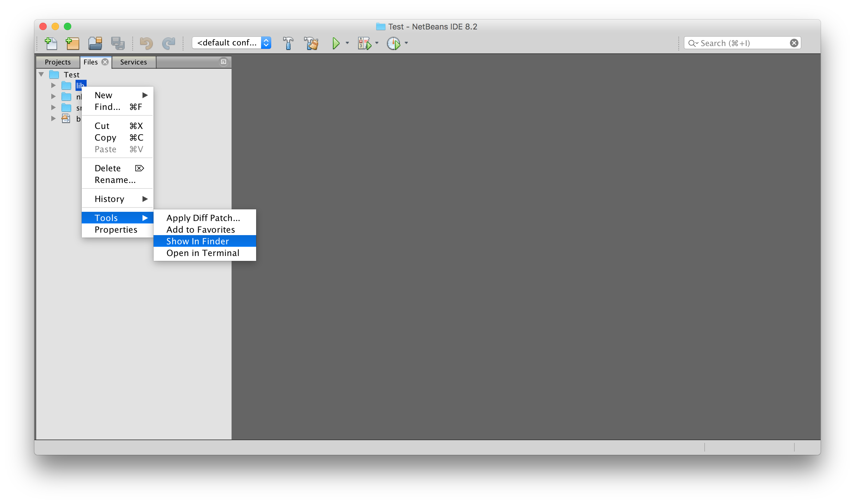
Task: Open the Debug Project dropdown arrow
Action: point(377,43)
